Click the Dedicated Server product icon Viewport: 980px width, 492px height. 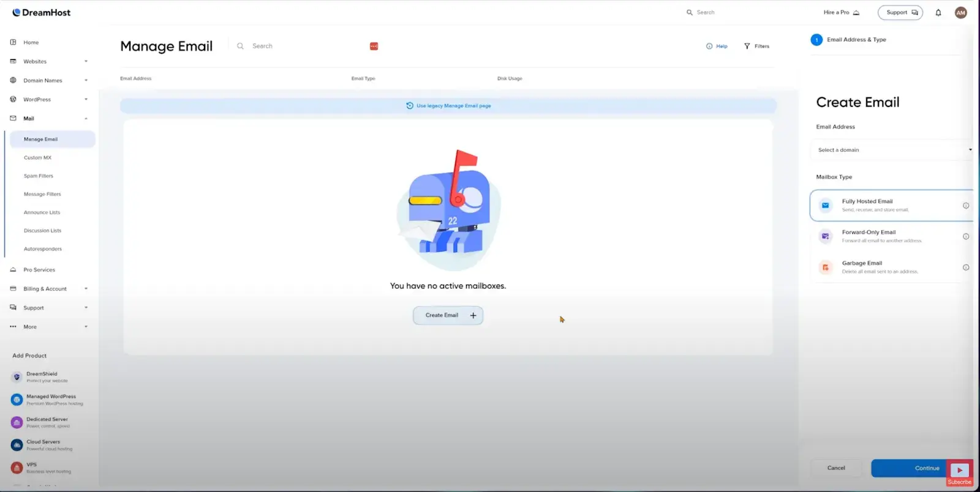17,422
